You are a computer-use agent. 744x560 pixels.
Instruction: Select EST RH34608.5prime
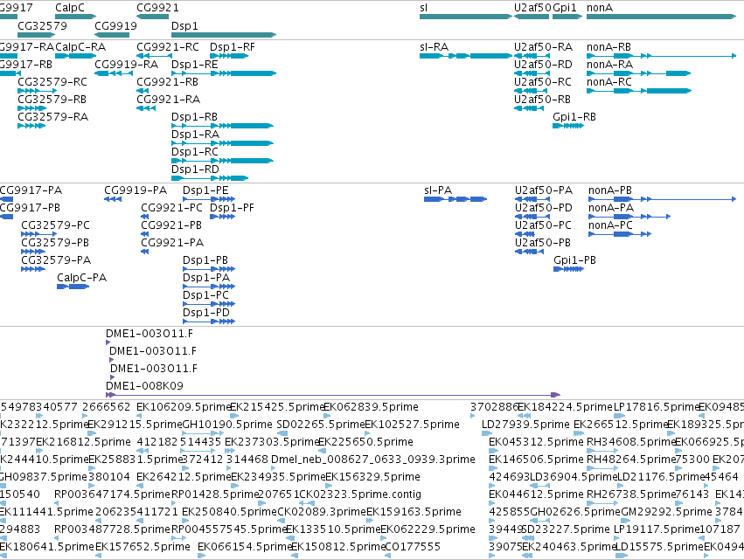[631, 442]
